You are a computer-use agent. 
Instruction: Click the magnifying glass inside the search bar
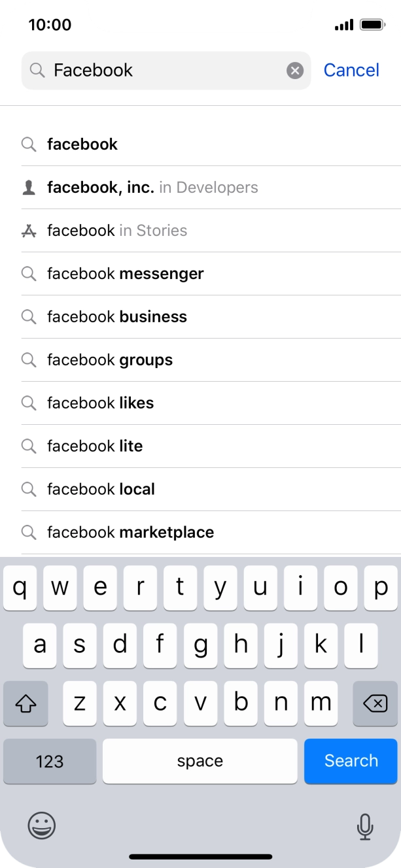38,70
